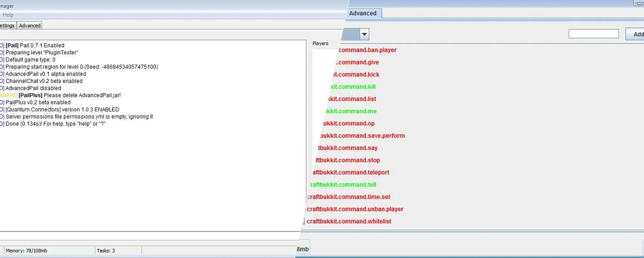Select the command.list permission
This screenshot has height=258, width=644.
click(x=352, y=99)
